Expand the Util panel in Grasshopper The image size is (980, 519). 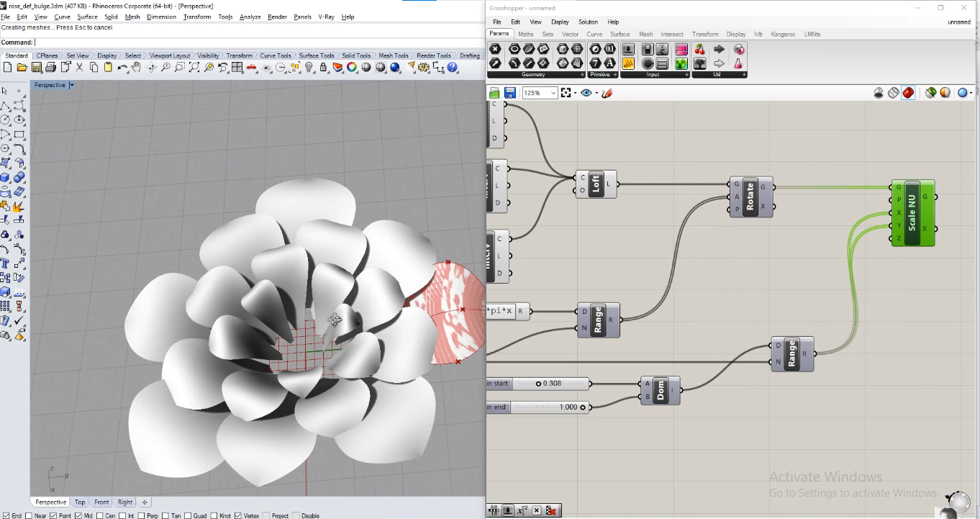point(744,75)
